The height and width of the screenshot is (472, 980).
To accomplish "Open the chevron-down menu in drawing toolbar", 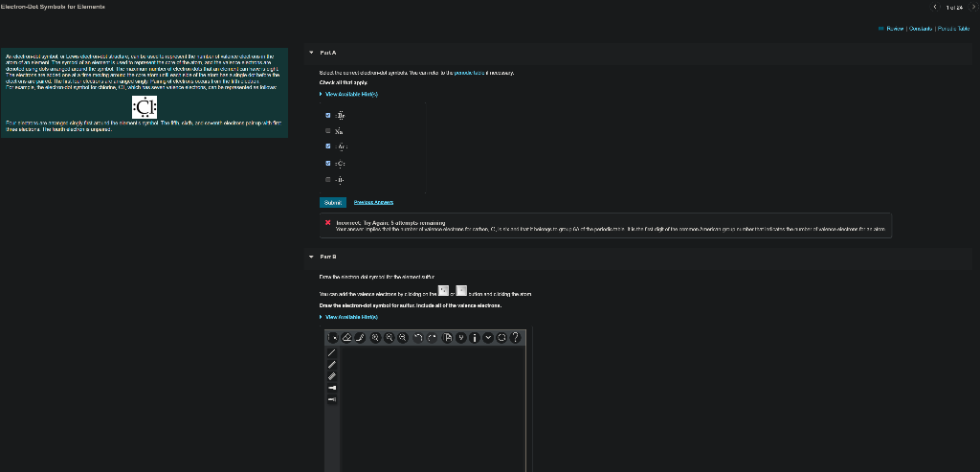I will pos(488,338).
